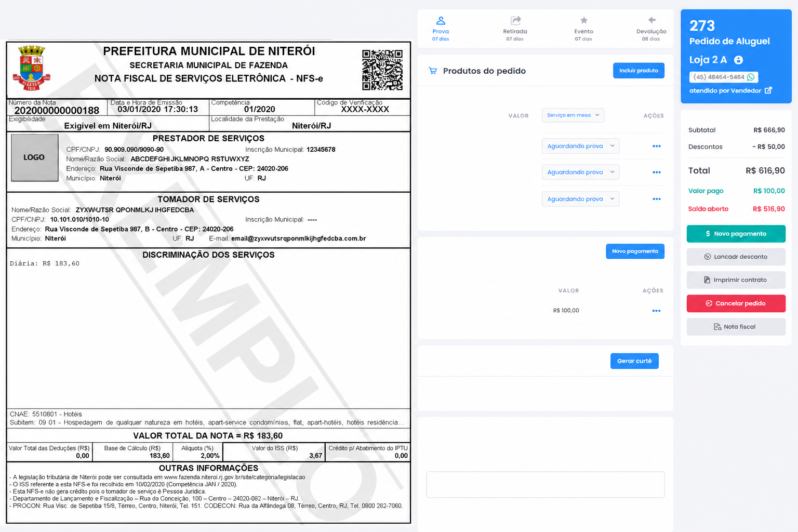The image size is (798, 532).
Task: Open the external link icon after atendido por Vendedor
Action: click(768, 90)
